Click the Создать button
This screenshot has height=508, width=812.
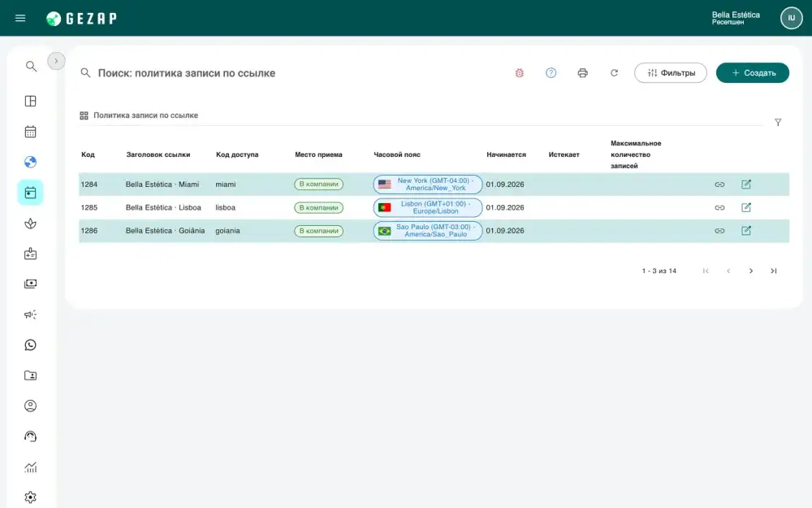pos(753,73)
